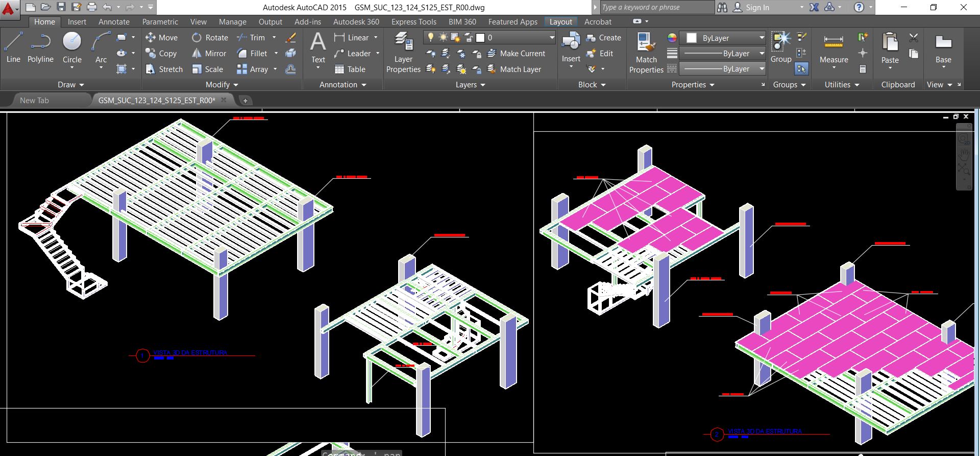This screenshot has height=456, width=980.
Task: Open the Layer Properties manager
Action: tap(403, 53)
